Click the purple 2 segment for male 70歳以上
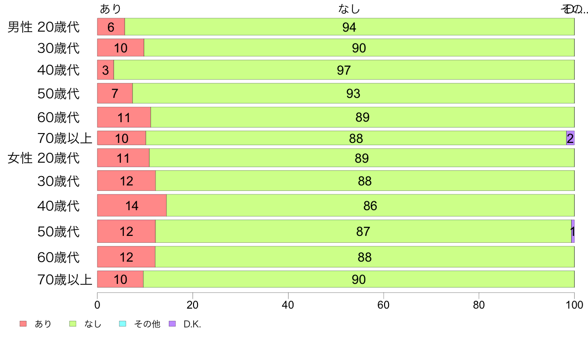The width and height of the screenshot is (588, 364). point(570,138)
